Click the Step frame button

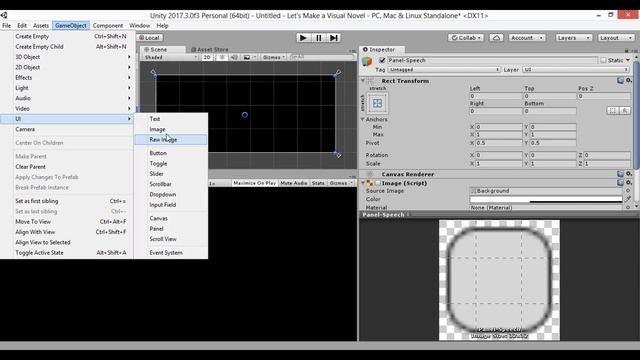[x=333, y=38]
